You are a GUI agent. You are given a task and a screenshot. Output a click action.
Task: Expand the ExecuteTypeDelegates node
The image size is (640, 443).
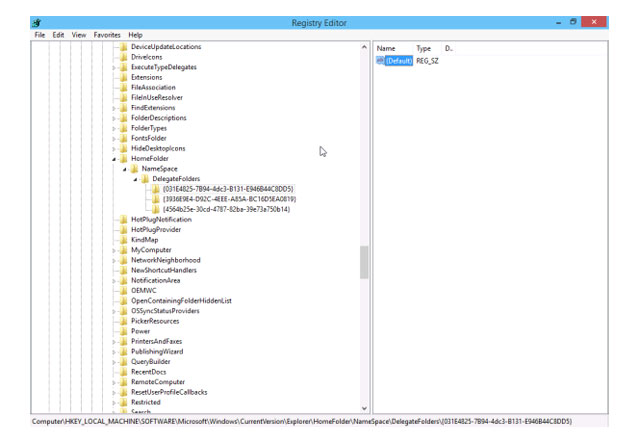tap(114, 67)
